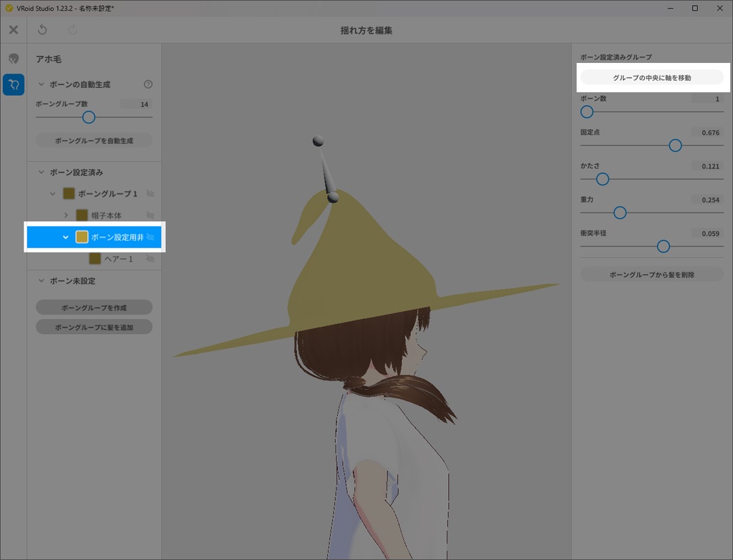Toggle visibility of ボーングループ 1
This screenshot has height=560, width=733.
150,193
